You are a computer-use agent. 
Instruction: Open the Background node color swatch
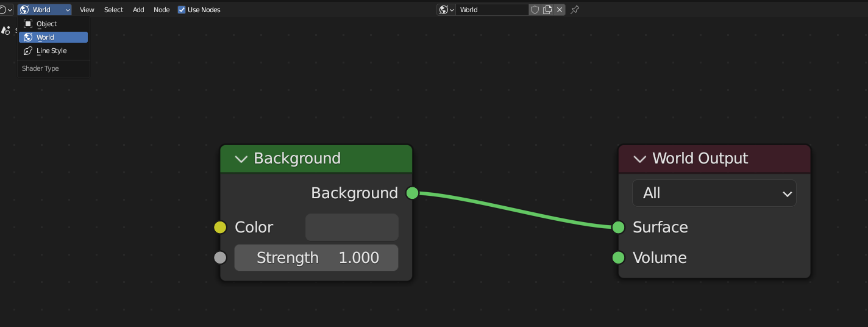pos(352,227)
